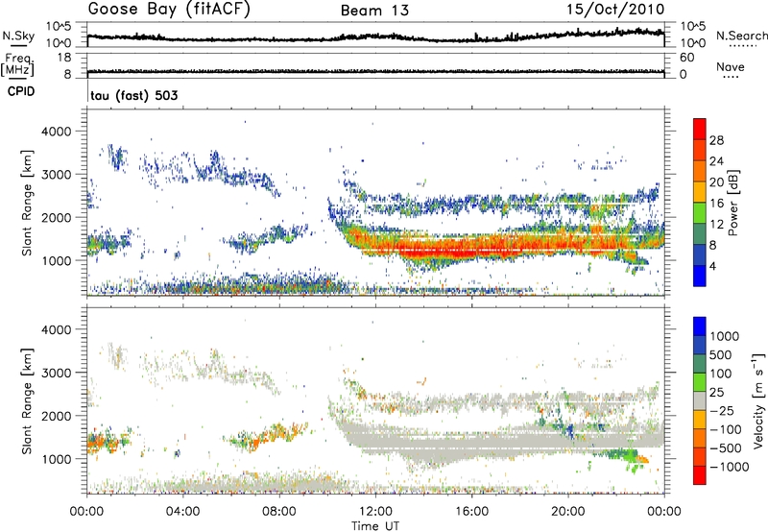The width and height of the screenshot is (768, 532).
Task: Select the "-25" label on Velocity color bar
Action: [722, 411]
